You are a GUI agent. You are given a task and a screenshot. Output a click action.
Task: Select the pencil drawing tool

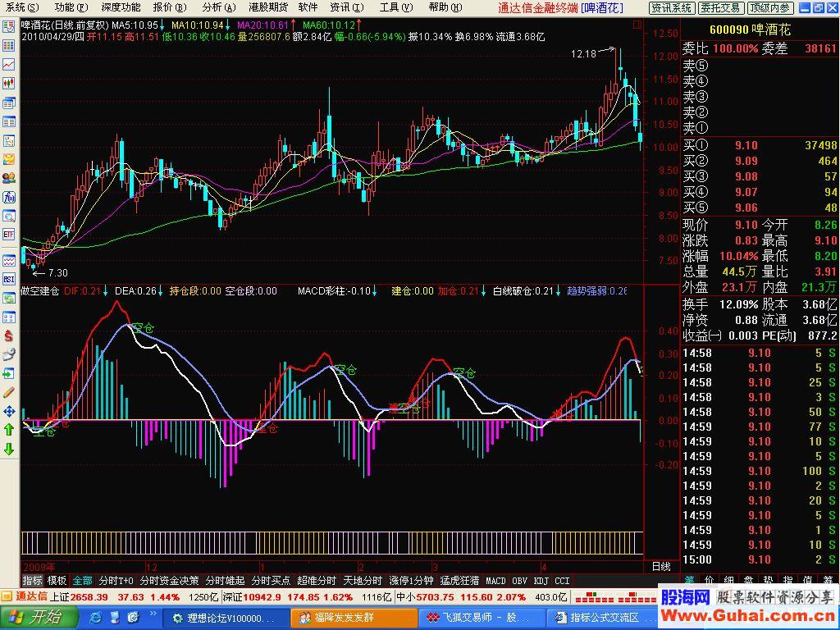pyautogui.click(x=8, y=392)
